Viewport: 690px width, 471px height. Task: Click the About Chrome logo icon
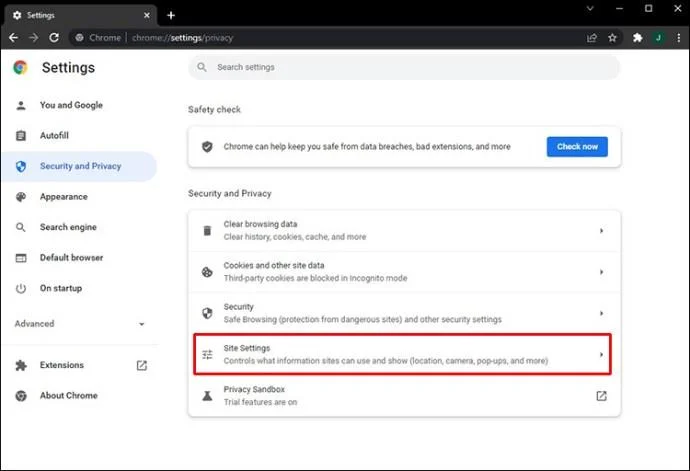coord(21,396)
